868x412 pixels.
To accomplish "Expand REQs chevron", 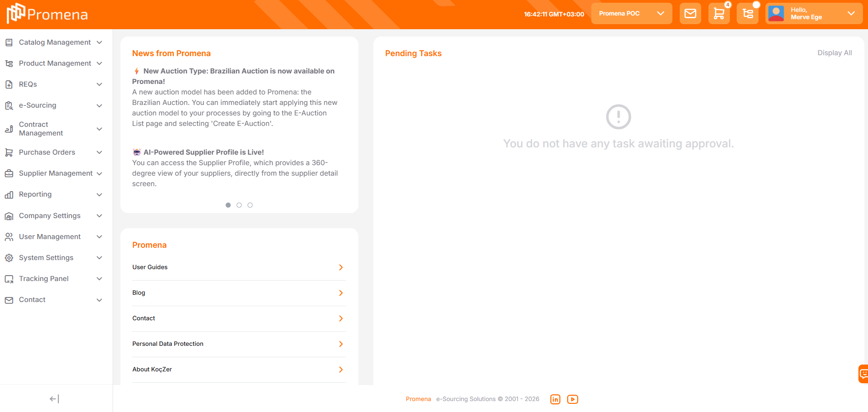I will 99,84.
